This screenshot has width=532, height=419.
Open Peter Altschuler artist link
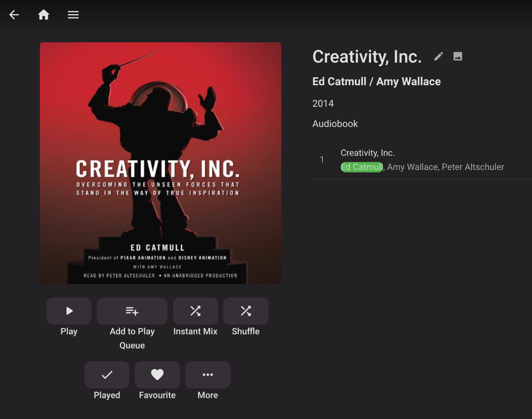(x=473, y=167)
